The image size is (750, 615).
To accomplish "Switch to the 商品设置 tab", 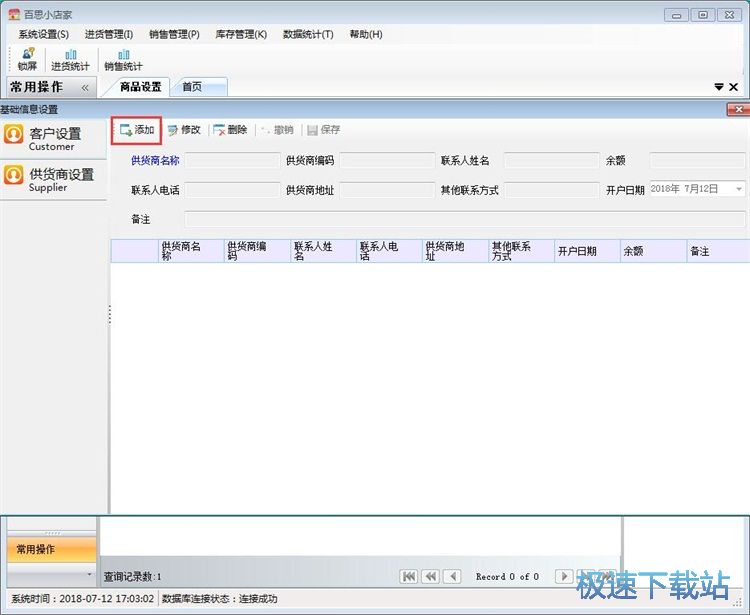I will 140,87.
